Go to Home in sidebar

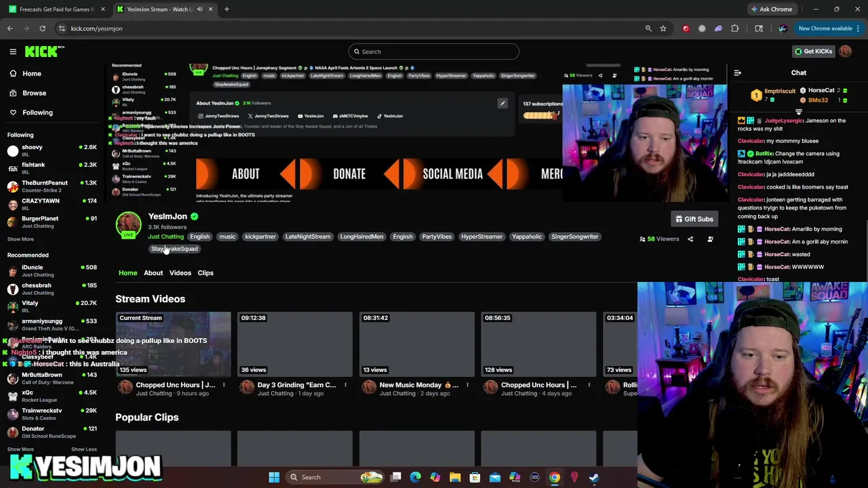pos(32,73)
